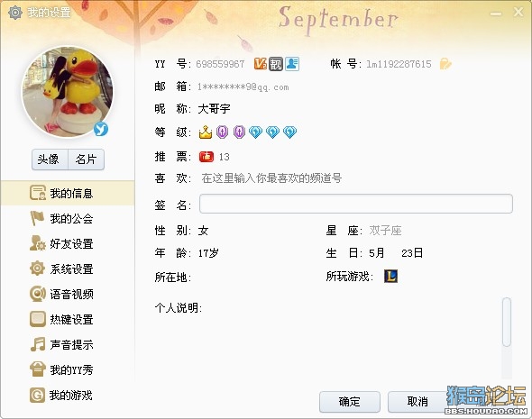The height and width of the screenshot is (419, 532).
Task: Click the gold crown level icon
Action: (x=206, y=132)
